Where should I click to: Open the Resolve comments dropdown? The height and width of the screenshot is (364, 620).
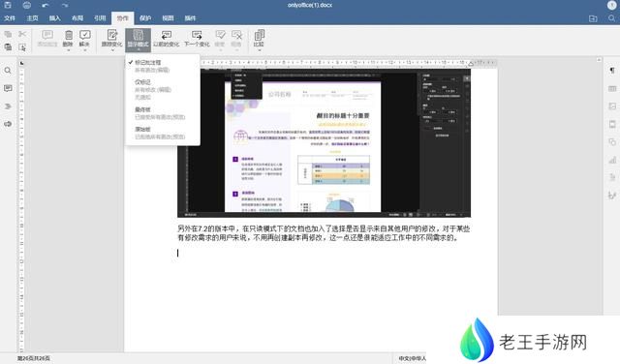(84, 50)
